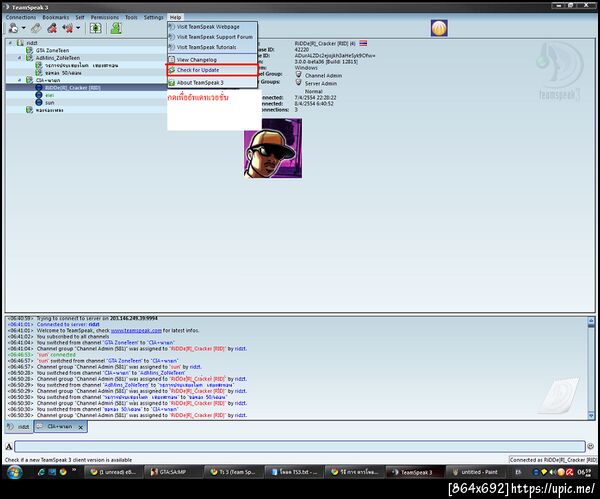600x499 pixels.
Task: Click the status icon beside user sun
Action: 39,103
